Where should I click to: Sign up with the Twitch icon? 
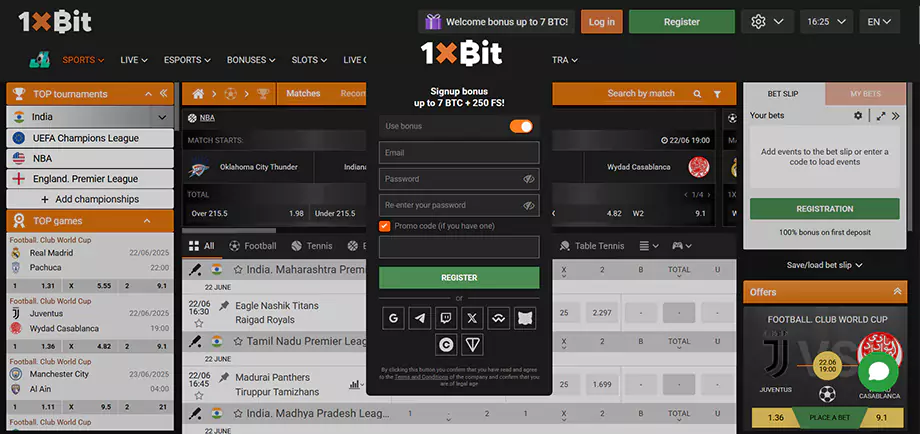[x=446, y=318]
